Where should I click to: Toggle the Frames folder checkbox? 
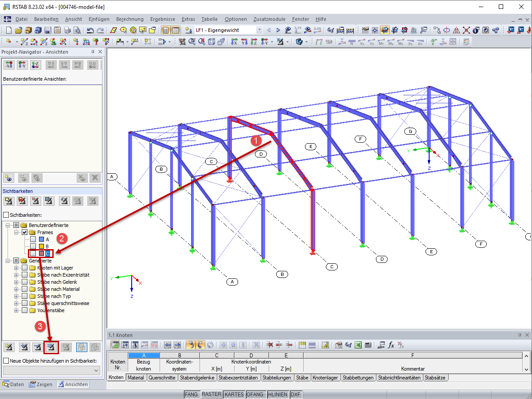[x=25, y=232]
